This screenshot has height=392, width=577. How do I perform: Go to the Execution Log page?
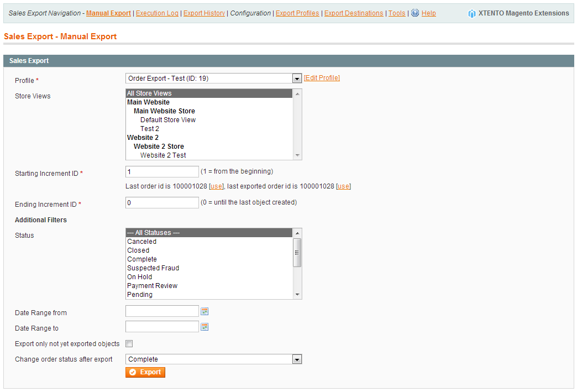tap(157, 13)
